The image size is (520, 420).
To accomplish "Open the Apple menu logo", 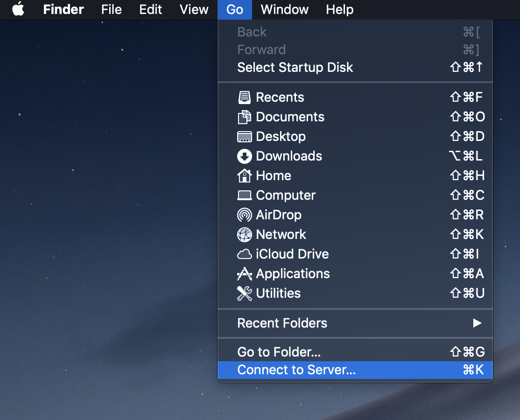I will [x=18, y=8].
